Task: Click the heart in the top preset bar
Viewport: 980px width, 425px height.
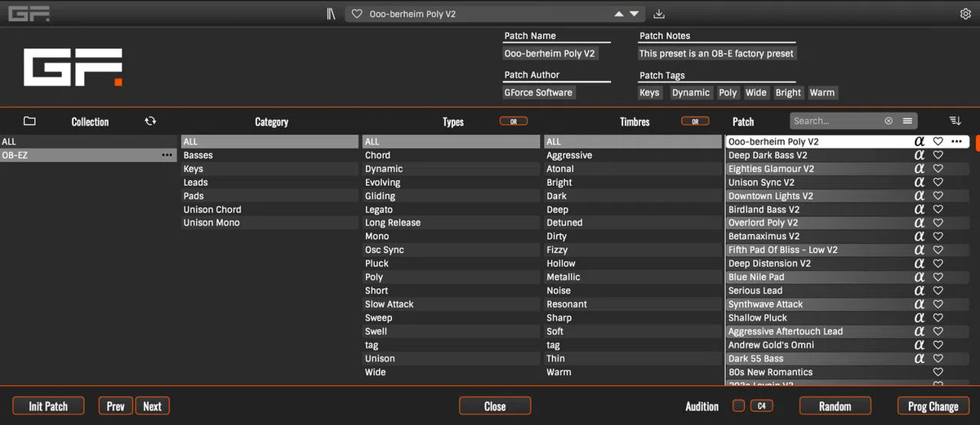Action: coord(357,14)
